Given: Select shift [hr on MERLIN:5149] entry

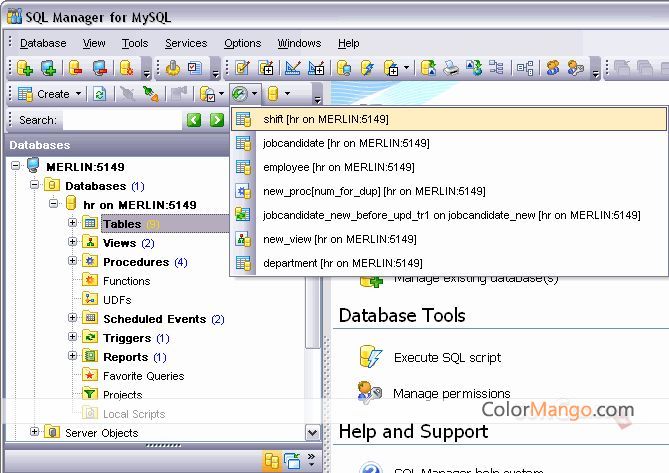Looking at the screenshot, I should coord(449,119).
